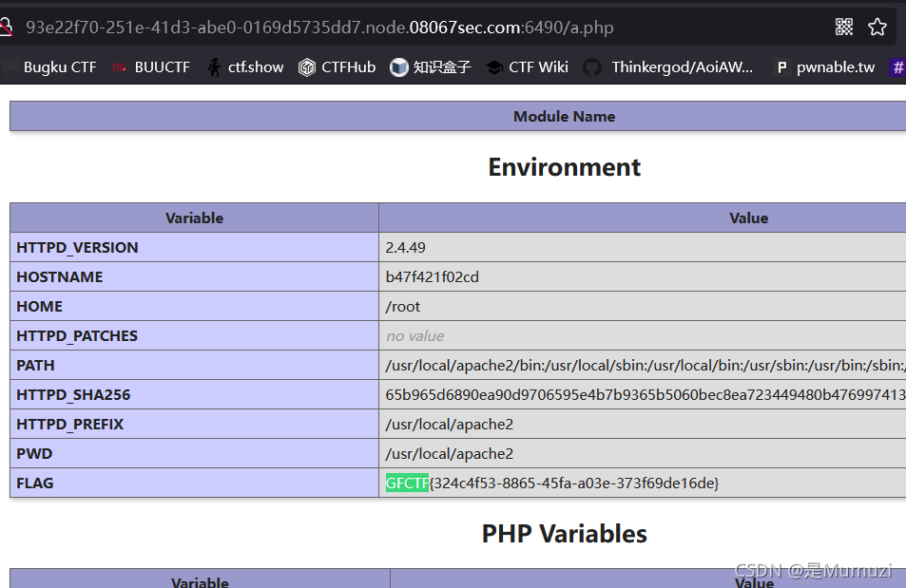
Task: Click the HTTPD_SHA256 variable cell
Action: pos(194,394)
